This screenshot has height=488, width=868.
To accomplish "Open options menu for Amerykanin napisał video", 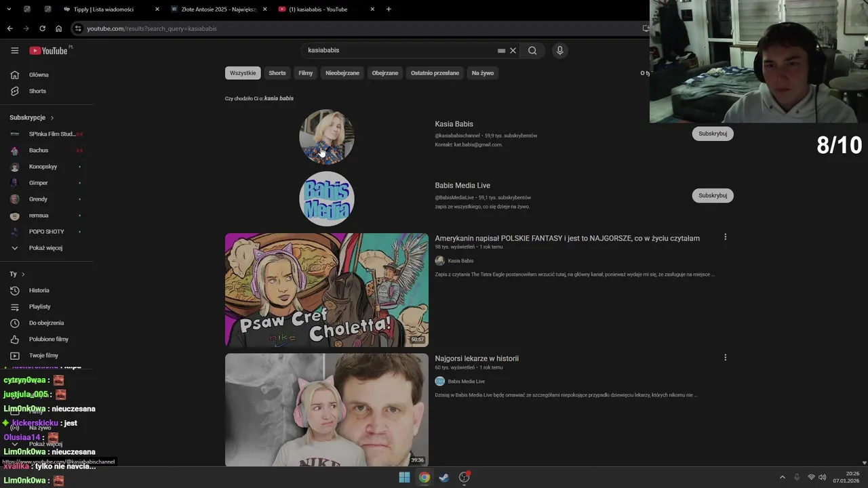I will pyautogui.click(x=725, y=237).
